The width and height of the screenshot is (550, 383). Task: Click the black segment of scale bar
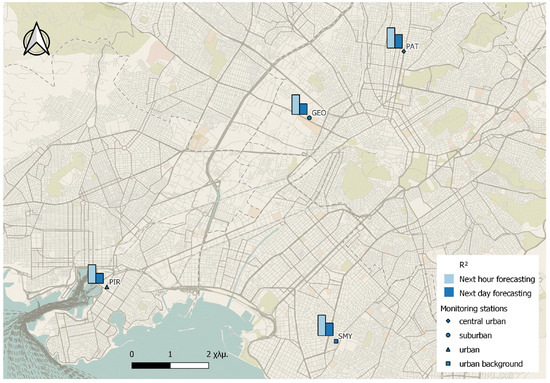pyautogui.click(x=151, y=365)
